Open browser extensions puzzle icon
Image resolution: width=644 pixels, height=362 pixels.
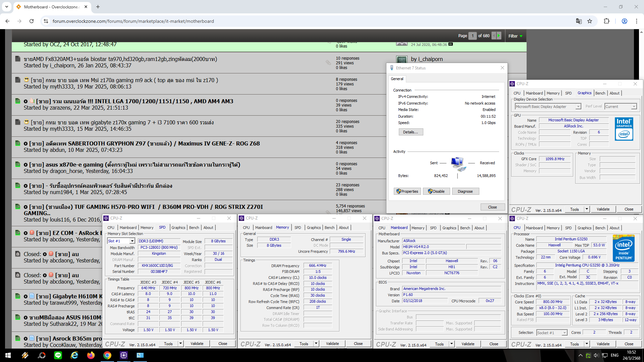click(x=606, y=21)
